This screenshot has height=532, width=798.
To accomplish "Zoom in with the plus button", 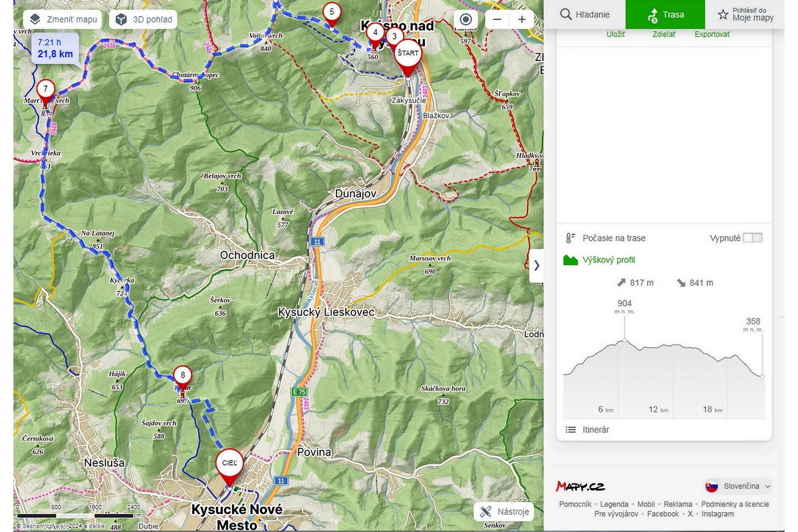I will click(x=522, y=19).
